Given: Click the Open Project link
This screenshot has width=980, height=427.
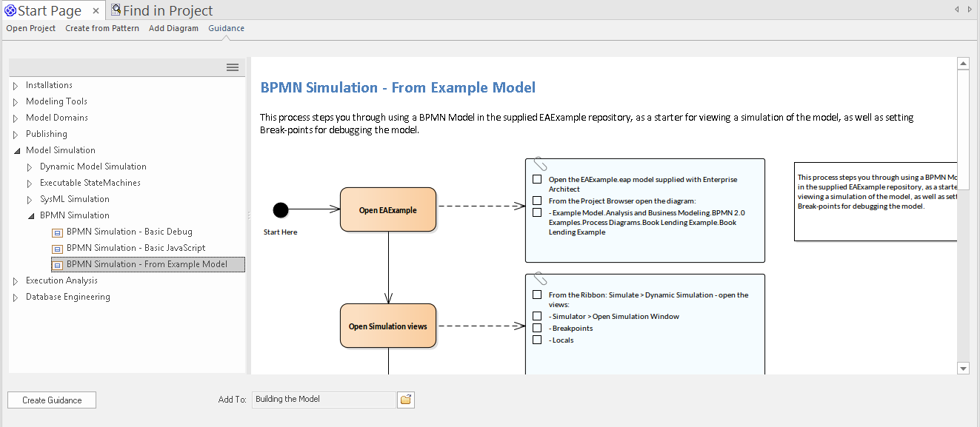Looking at the screenshot, I should pyautogui.click(x=30, y=28).
